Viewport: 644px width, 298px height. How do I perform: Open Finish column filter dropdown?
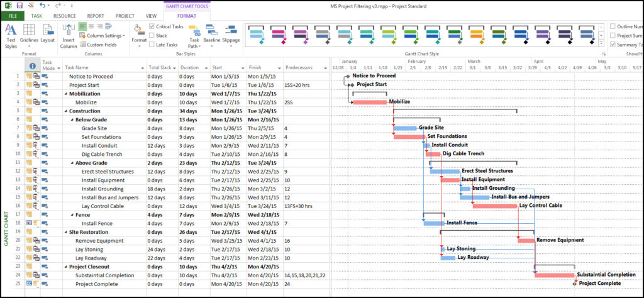[279, 68]
